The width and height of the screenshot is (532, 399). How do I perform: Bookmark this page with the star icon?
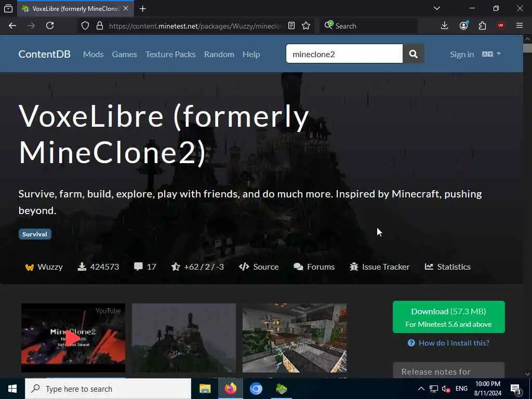point(306,26)
